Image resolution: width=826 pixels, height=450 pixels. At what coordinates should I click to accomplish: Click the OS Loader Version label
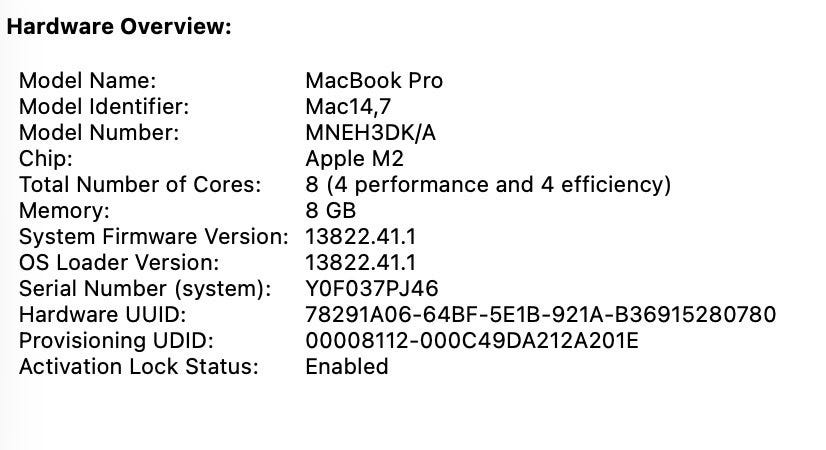[119, 263]
